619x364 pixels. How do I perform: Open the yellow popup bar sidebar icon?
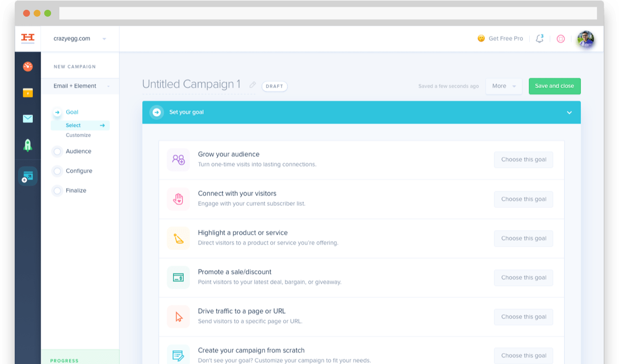(x=28, y=93)
